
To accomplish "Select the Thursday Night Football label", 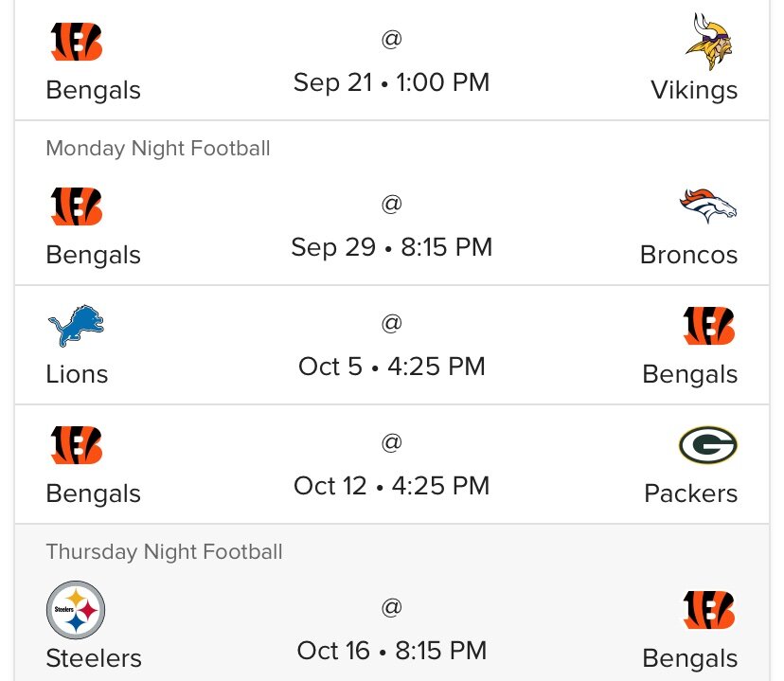I will click(164, 551).
